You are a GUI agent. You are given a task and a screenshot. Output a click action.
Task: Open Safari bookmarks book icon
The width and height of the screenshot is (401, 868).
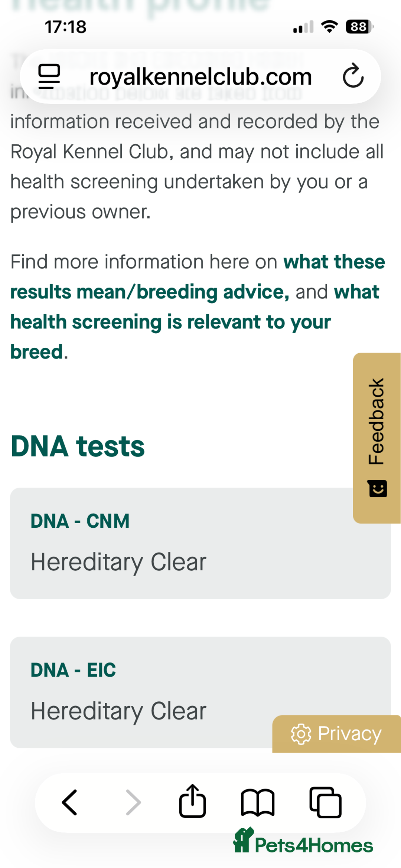click(258, 802)
